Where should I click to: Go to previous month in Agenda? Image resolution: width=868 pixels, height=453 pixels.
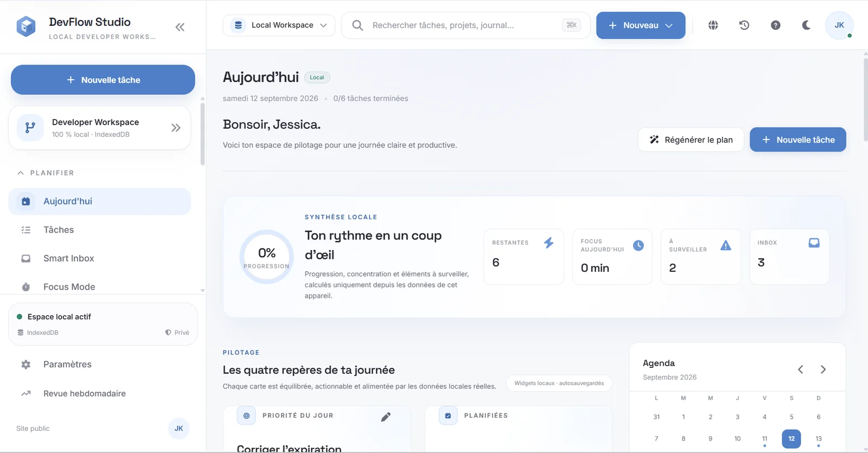(x=801, y=369)
